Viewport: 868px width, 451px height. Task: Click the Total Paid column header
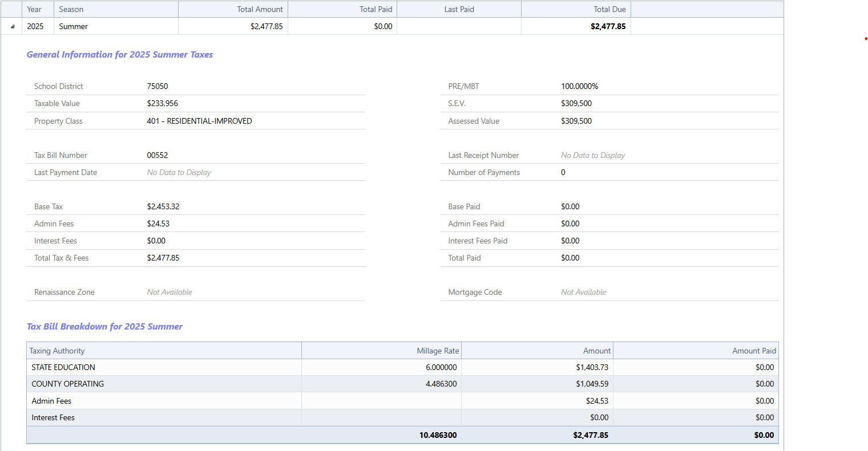[x=376, y=9]
